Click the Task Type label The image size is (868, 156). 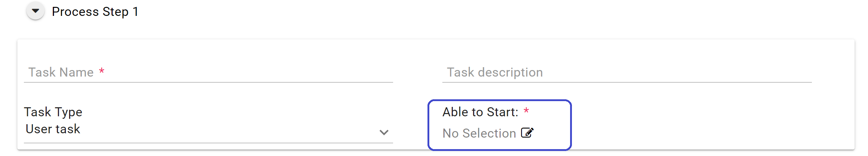(53, 112)
